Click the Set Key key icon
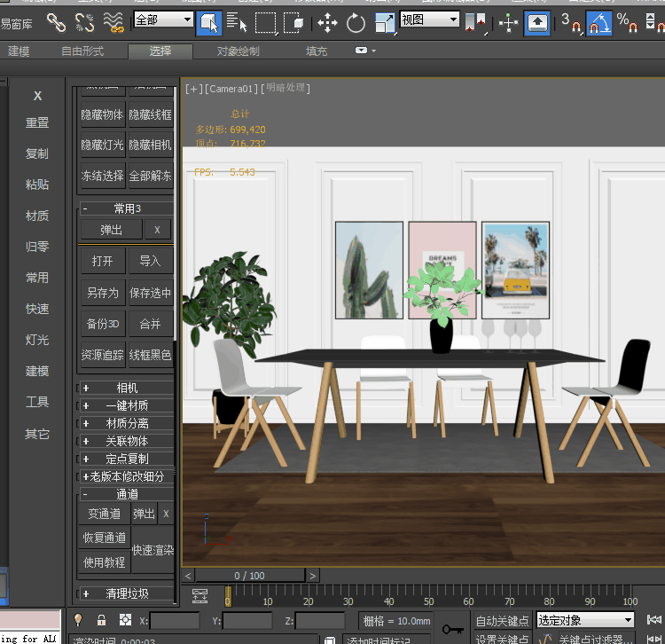Viewport: 665px width, 644px height. click(x=452, y=629)
